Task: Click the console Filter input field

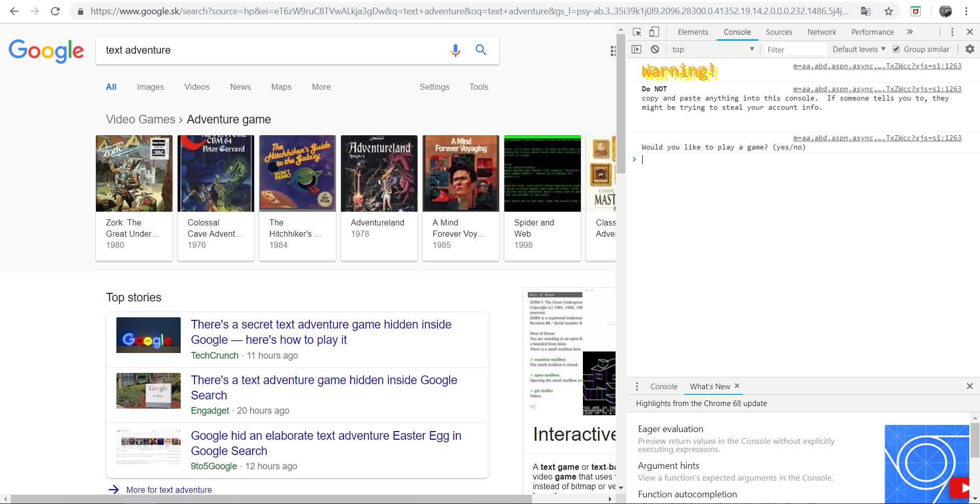Action: 795,49
